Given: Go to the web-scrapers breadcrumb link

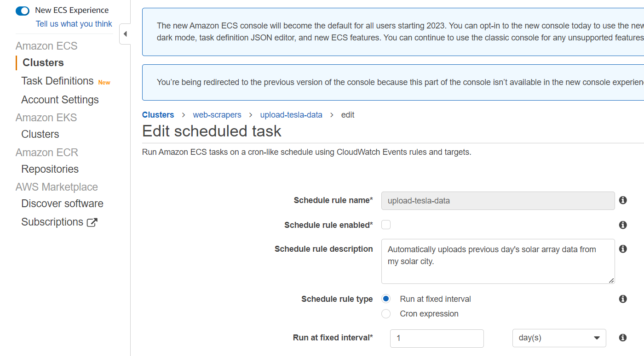Looking at the screenshot, I should 217,115.
